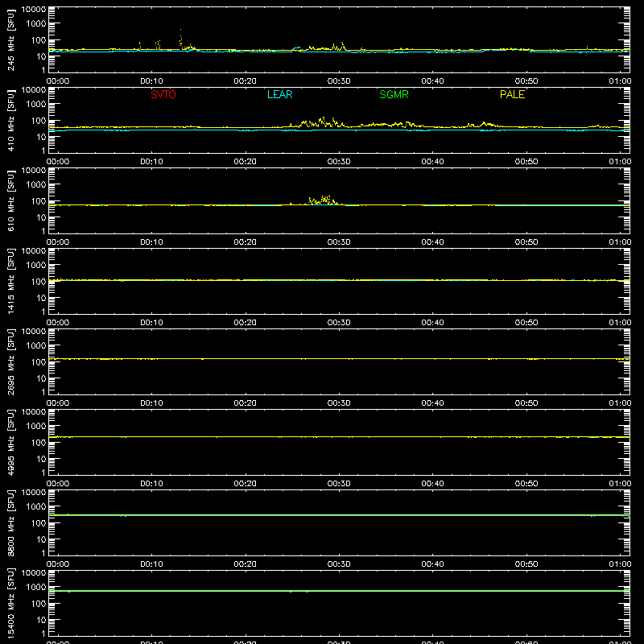Click the tallest yellow spike in 245 MHz plot

coord(180,38)
